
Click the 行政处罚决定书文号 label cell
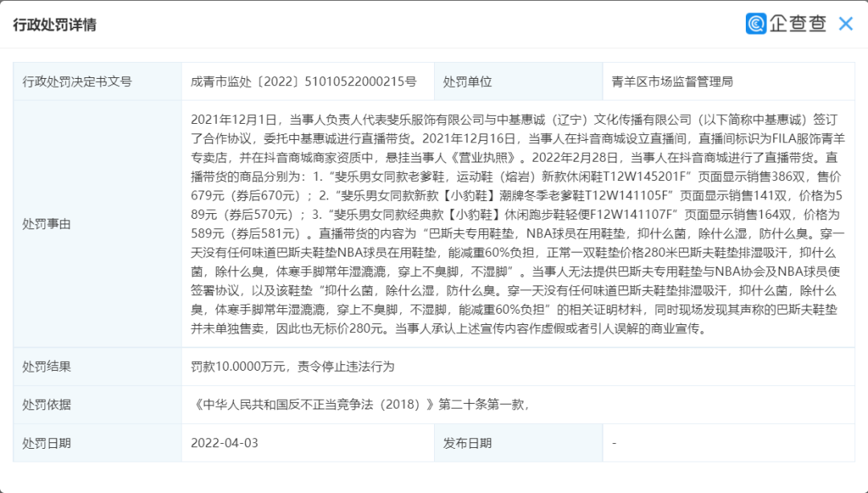pyautogui.click(x=97, y=81)
